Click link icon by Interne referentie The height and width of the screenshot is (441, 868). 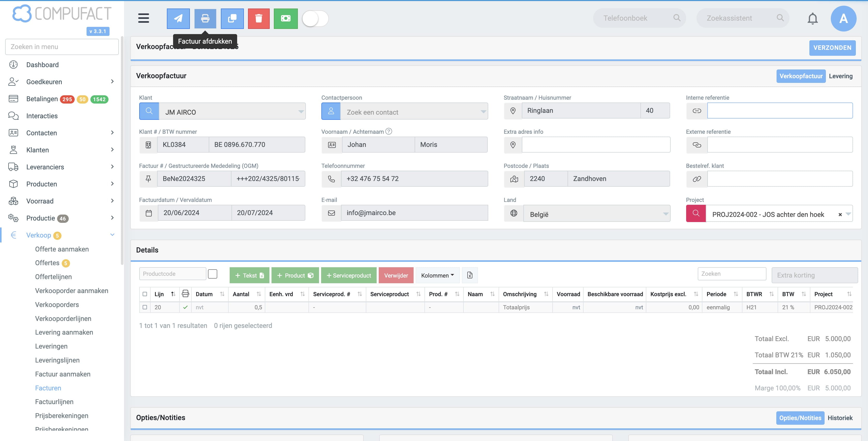[696, 111]
